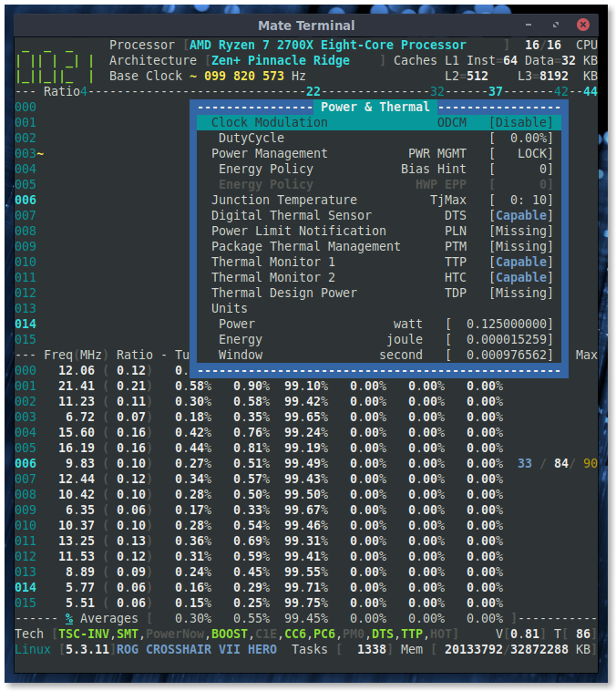Select the Junction Temperature row
This screenshot has width=616, height=691.
[x=379, y=200]
